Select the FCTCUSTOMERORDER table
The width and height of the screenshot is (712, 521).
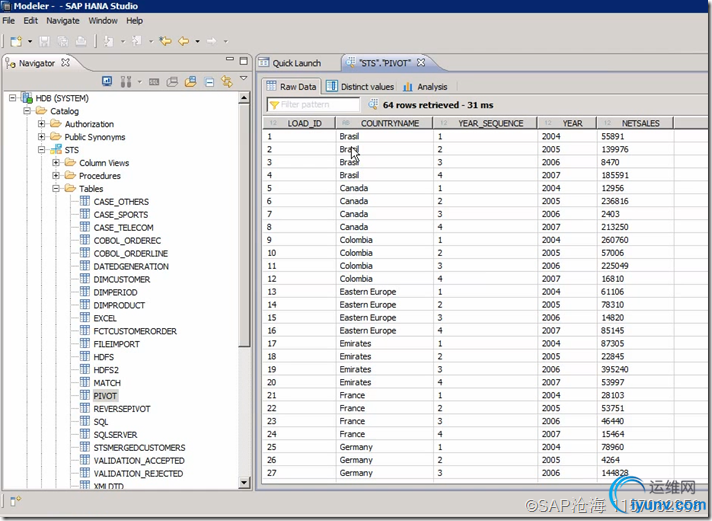tap(135, 331)
